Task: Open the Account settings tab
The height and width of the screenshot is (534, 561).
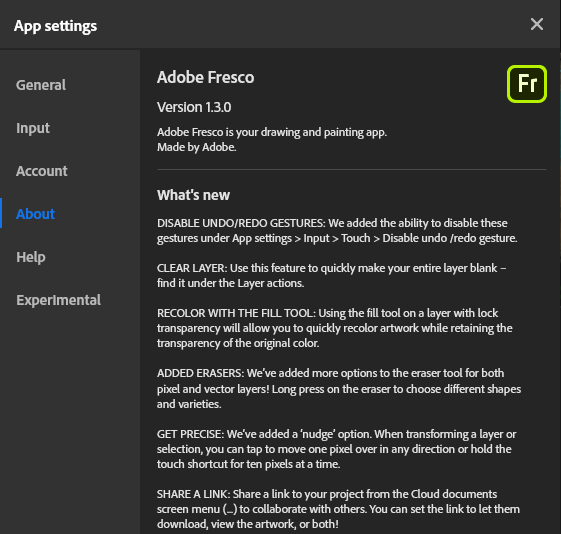Action: tap(42, 171)
